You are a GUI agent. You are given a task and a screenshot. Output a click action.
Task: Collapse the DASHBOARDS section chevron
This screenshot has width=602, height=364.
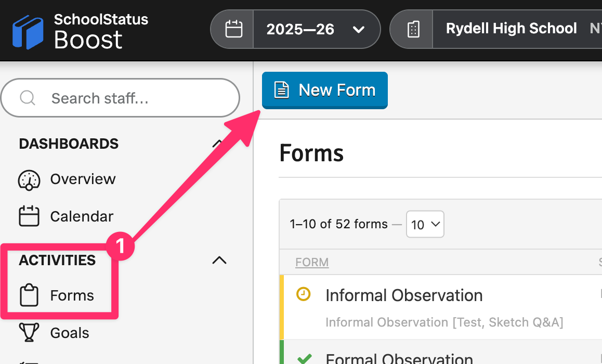click(218, 144)
